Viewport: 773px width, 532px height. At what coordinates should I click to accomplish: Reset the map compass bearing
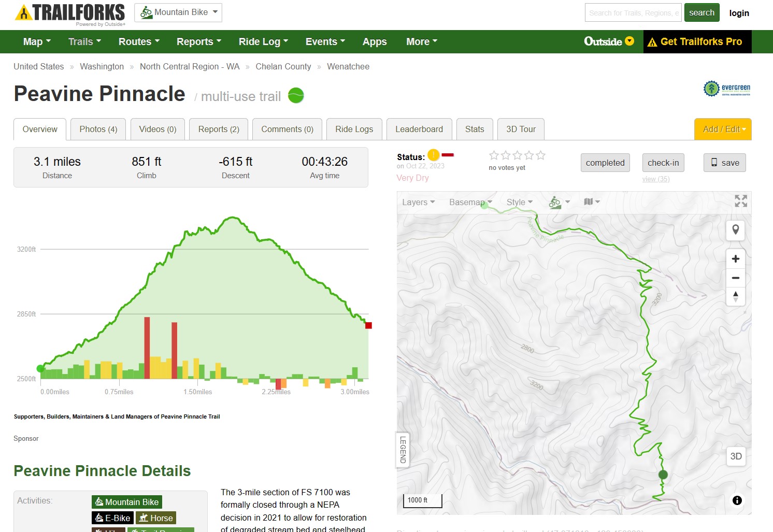pyautogui.click(x=736, y=297)
